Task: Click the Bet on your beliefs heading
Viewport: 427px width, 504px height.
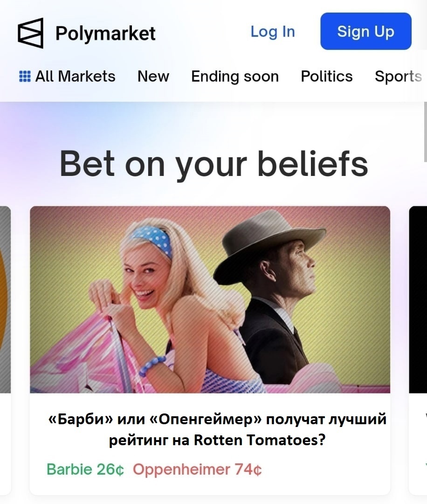Action: [214, 164]
